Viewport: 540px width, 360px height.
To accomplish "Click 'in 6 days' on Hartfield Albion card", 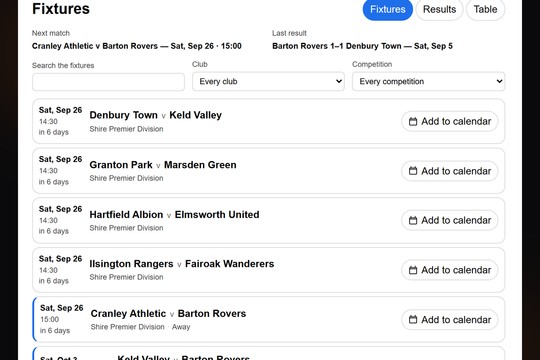I will pos(54,231).
